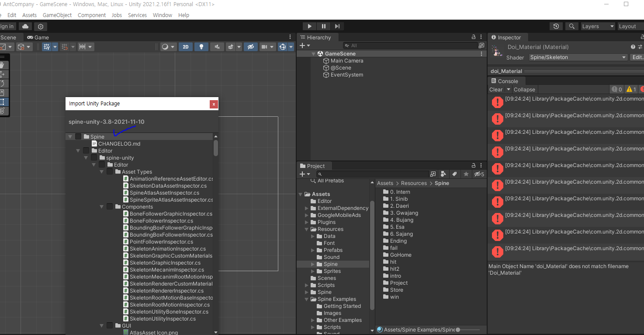Open Unity cloud services icon
This screenshot has height=335, width=644.
pos(25,27)
